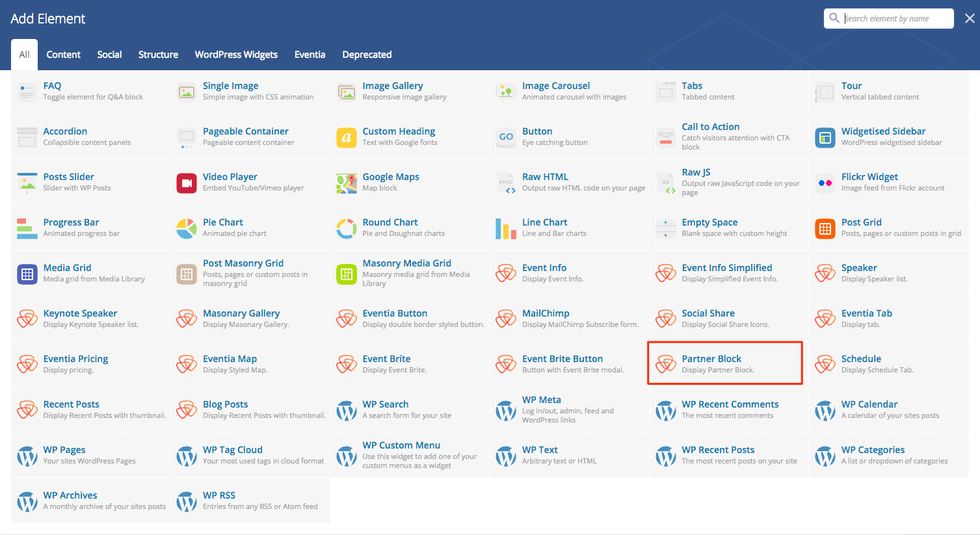Open the WordPress Widgets tab
This screenshot has width=980, height=535.
pos(236,55)
